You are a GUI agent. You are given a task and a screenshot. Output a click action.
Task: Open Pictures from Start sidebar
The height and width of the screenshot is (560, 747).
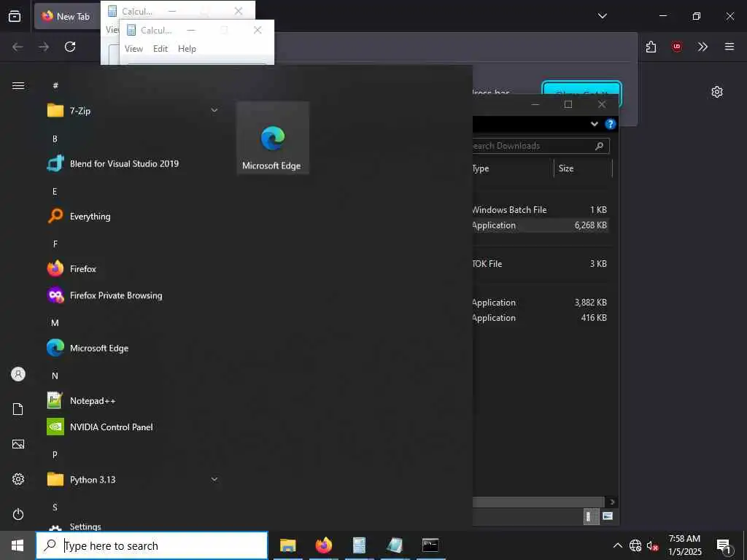click(18, 444)
